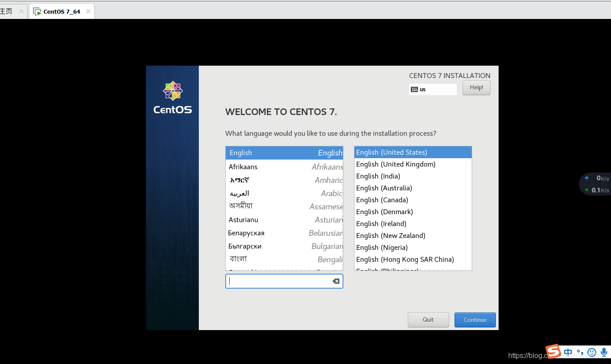
Task: Select Bulgarian language row
Action: pos(284,246)
